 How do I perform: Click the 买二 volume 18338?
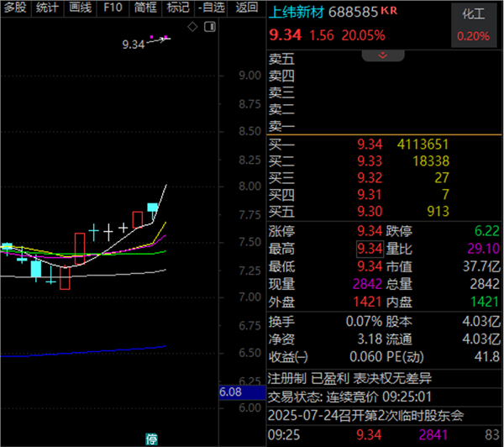click(x=431, y=161)
